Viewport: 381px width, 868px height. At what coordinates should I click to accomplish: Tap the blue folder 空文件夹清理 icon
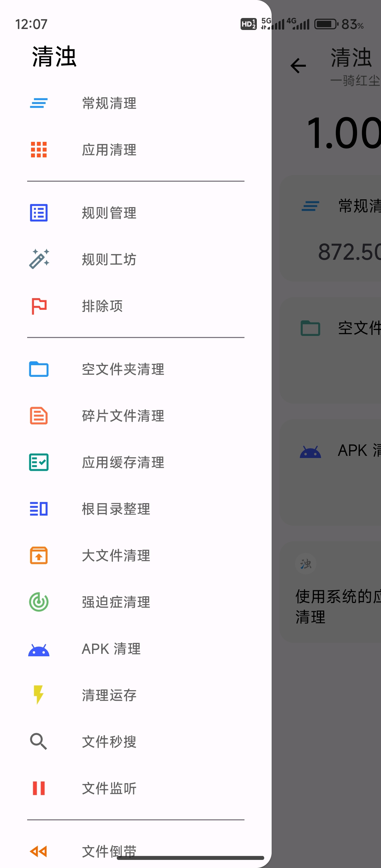39,369
